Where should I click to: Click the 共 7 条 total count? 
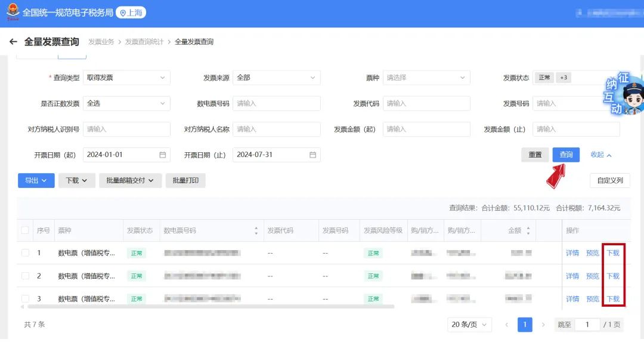click(x=35, y=325)
